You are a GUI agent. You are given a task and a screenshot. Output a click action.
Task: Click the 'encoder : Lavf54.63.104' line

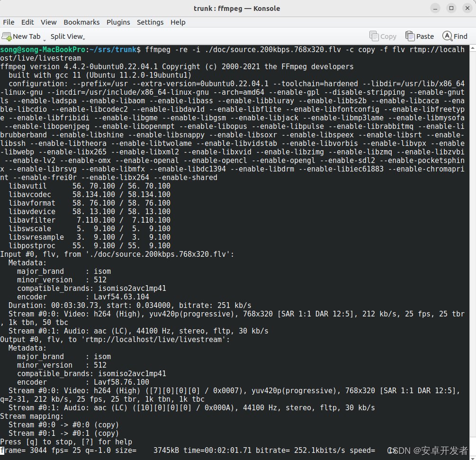click(x=83, y=297)
